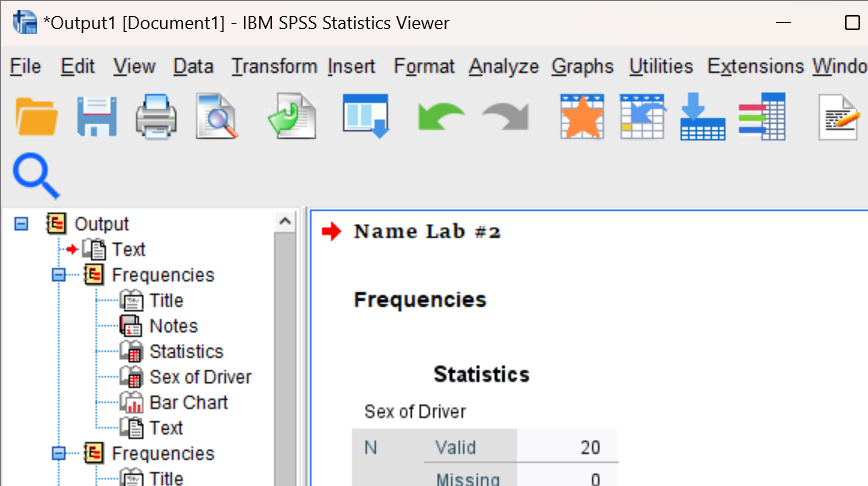Select Text item below Bar Chart

point(166,428)
